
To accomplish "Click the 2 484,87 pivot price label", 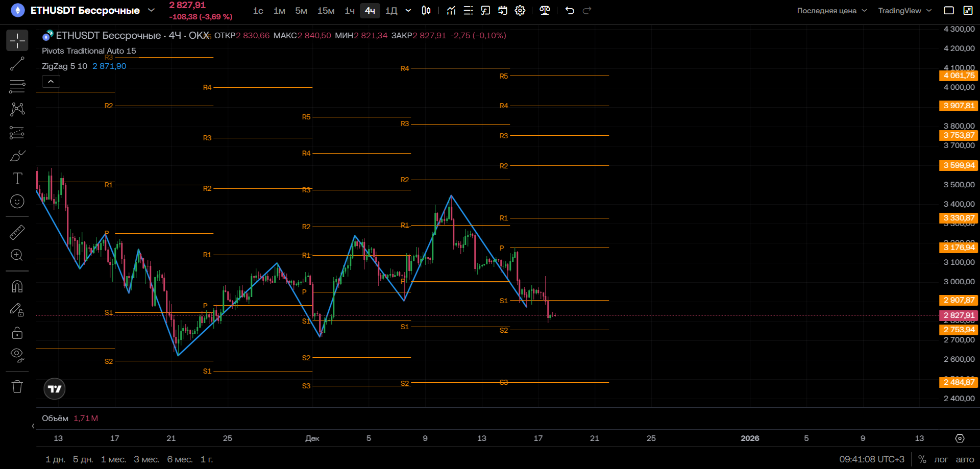I will [959, 382].
